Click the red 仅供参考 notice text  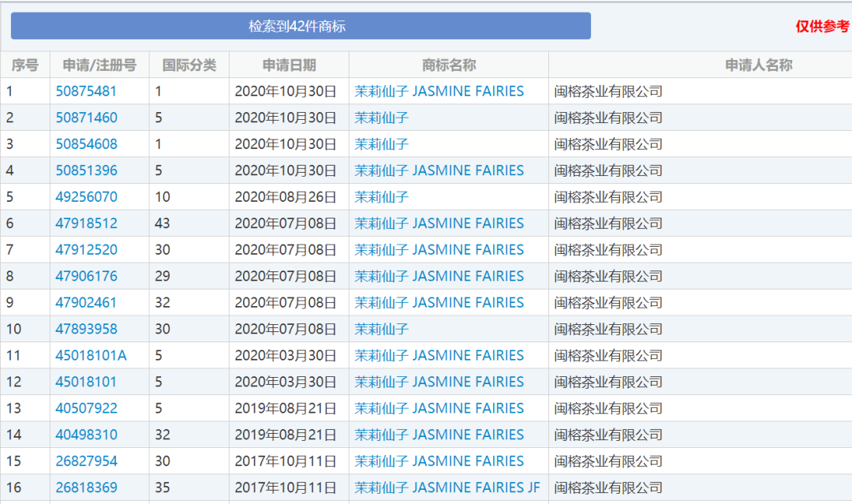[x=823, y=26]
